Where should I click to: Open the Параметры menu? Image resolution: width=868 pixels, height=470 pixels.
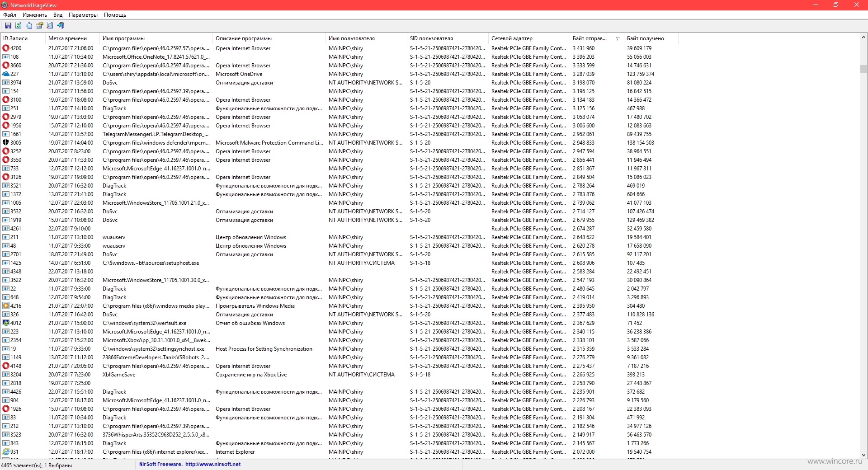coord(83,15)
